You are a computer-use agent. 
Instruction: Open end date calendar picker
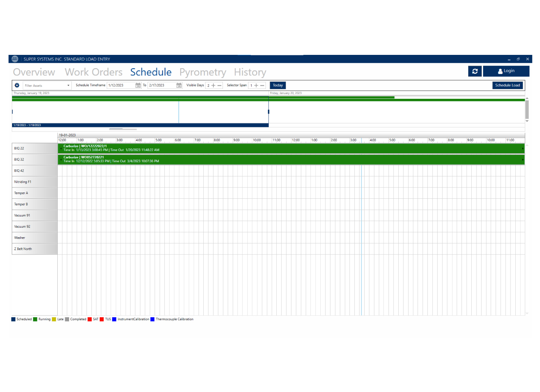click(179, 85)
